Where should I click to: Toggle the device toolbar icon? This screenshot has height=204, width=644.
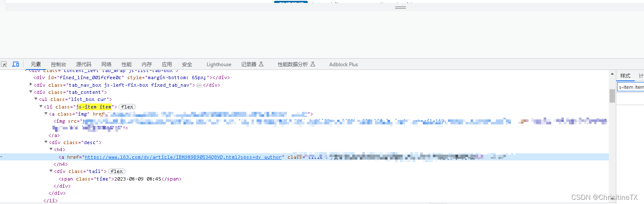click(16, 64)
